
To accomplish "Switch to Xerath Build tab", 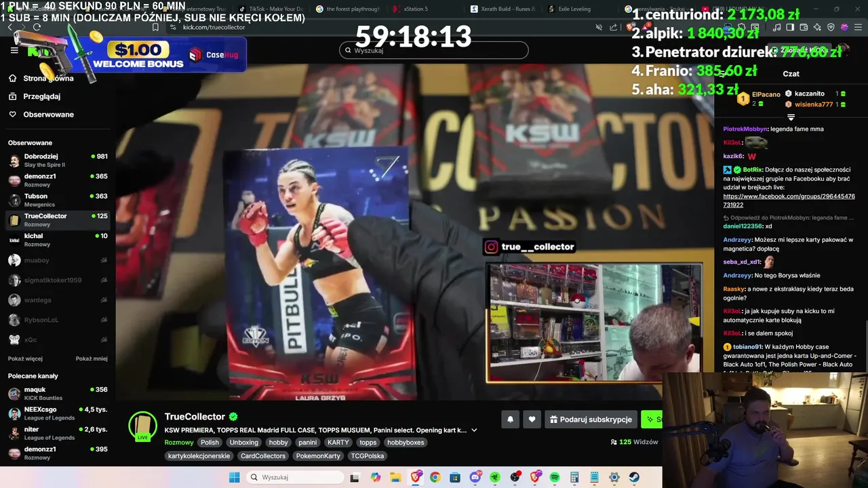I will point(503,9).
